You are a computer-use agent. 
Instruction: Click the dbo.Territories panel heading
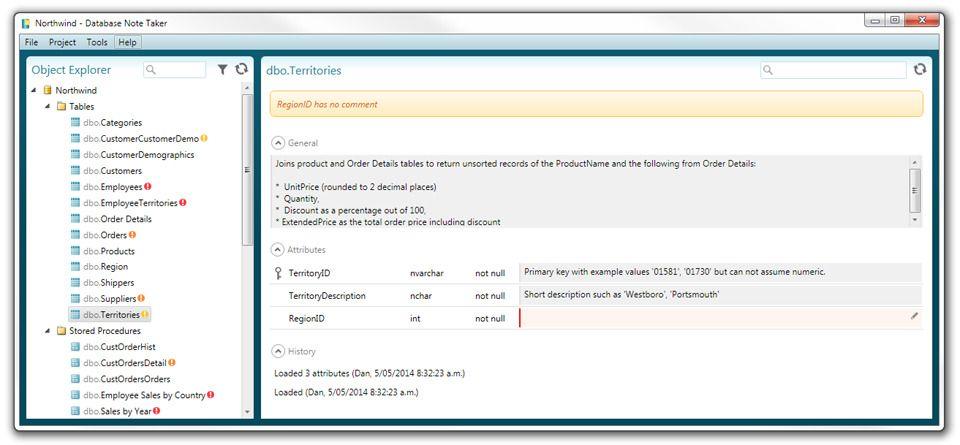coord(304,70)
